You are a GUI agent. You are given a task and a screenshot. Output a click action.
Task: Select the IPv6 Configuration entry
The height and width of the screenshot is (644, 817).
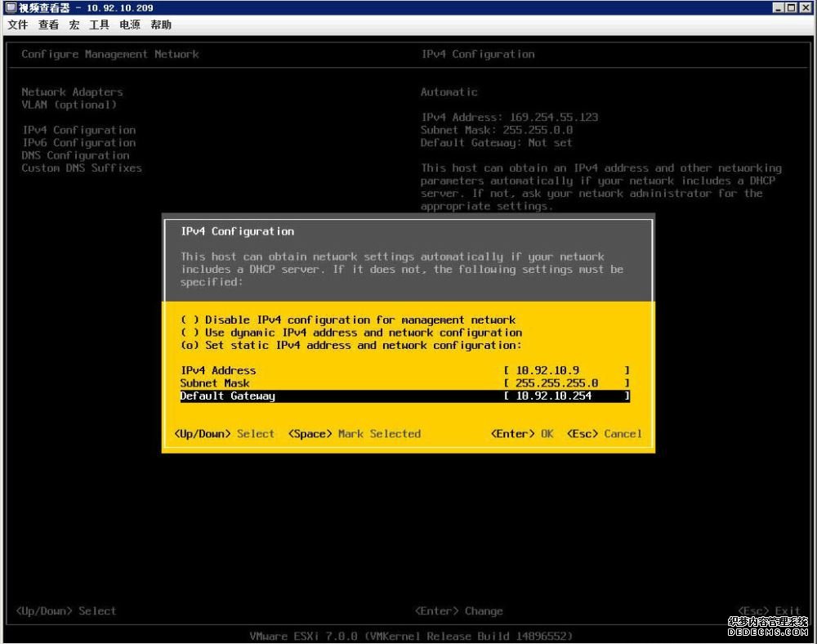78,142
